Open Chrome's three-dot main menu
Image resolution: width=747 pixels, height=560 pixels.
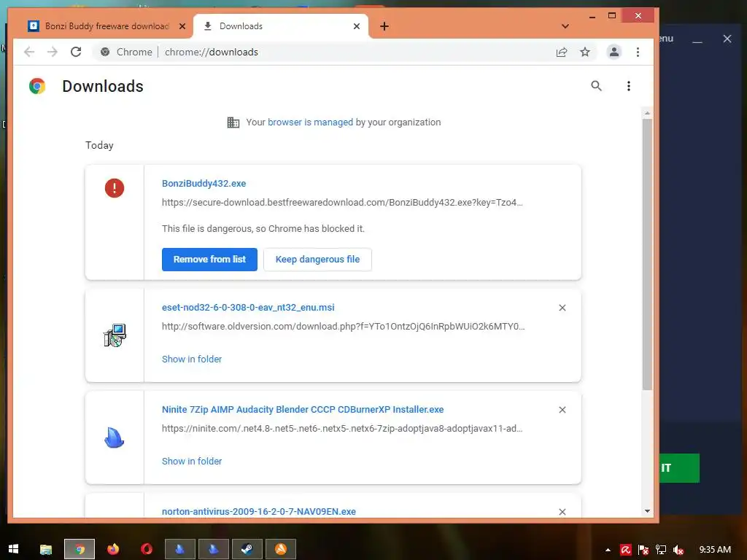pyautogui.click(x=638, y=52)
